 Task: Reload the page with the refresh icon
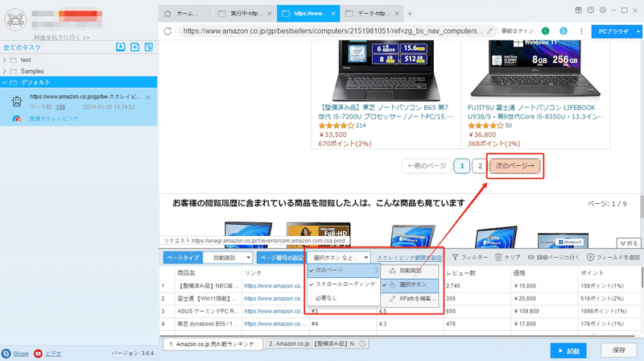tap(167, 31)
